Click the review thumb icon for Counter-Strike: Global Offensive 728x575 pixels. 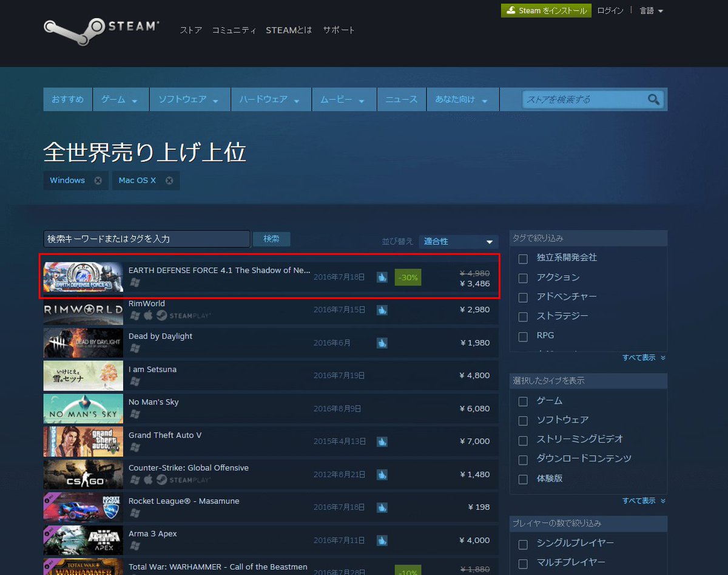[x=382, y=474]
